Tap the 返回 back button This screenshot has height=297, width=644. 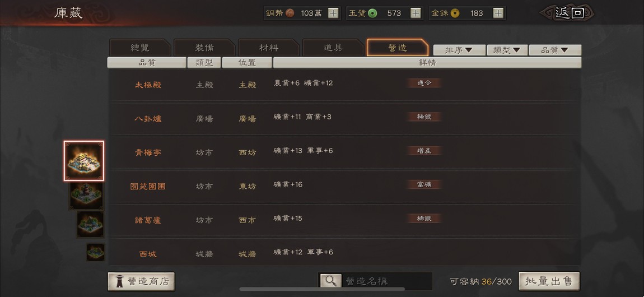coord(569,13)
